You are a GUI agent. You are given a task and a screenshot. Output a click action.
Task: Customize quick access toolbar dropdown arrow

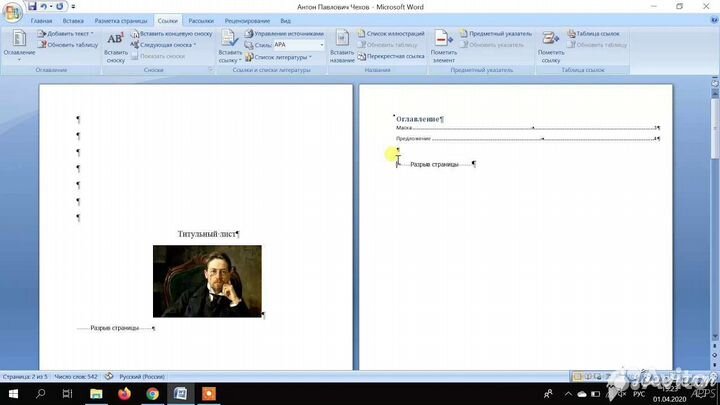click(x=73, y=7)
